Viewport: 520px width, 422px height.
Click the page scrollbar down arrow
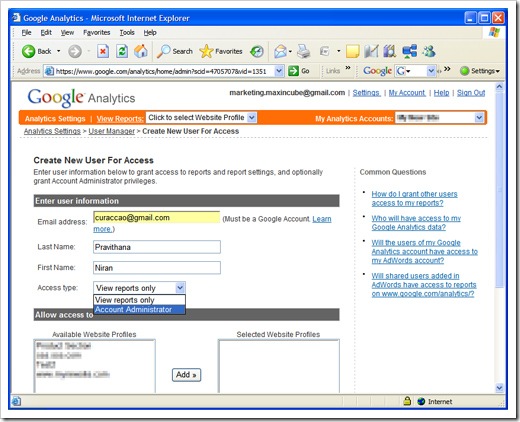pos(499,387)
